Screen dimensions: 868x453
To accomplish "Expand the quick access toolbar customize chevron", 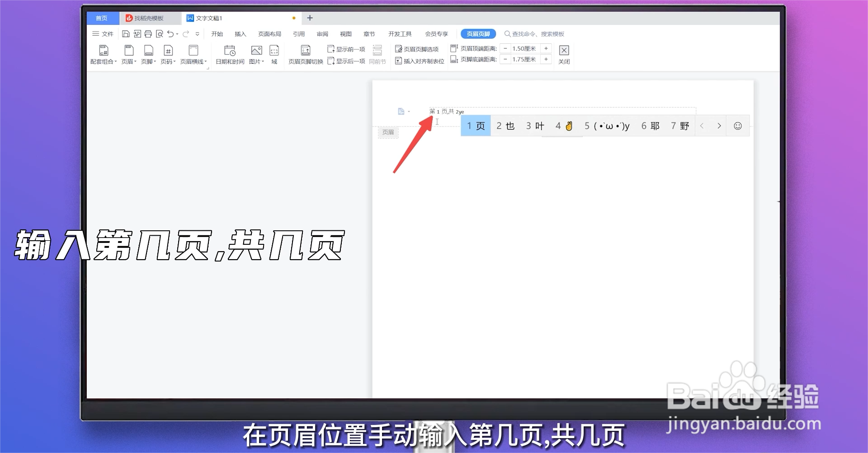I will click(x=197, y=34).
